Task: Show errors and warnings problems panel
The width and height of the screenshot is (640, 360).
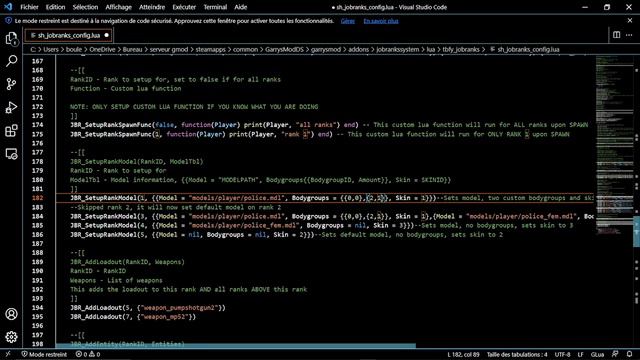Action: [x=88, y=354]
